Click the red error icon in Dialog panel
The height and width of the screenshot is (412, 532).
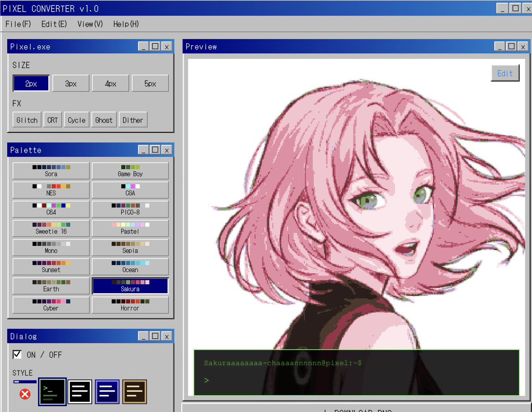click(x=25, y=394)
